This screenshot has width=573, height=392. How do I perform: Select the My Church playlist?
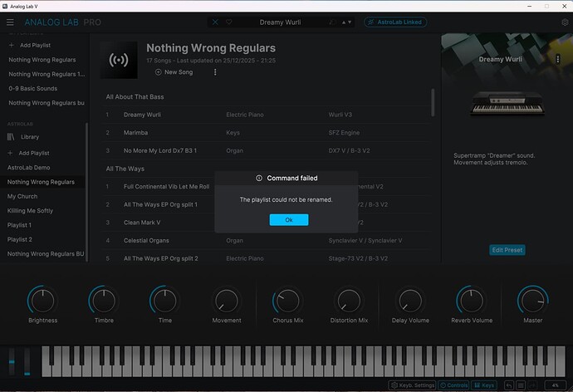(x=22, y=196)
